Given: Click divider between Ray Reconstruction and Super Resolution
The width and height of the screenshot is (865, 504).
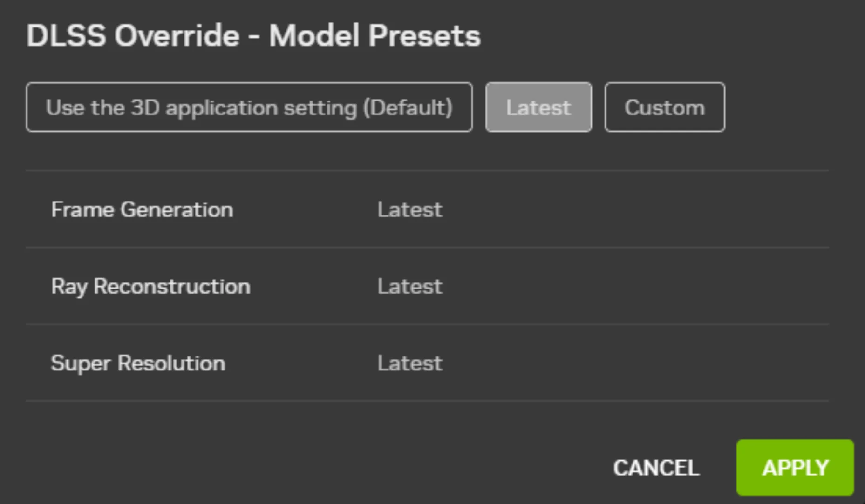Looking at the screenshot, I should 427,324.
